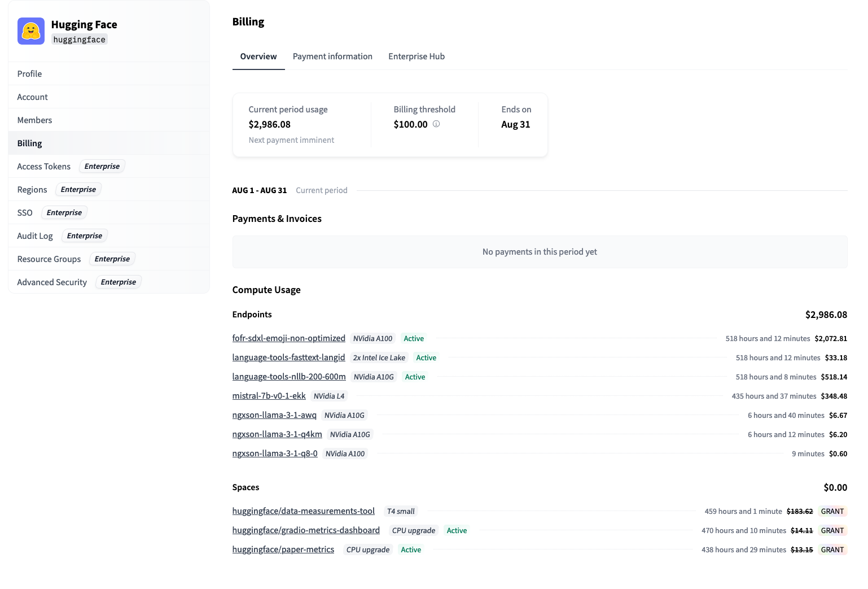Click the huggingface username badge
Screen dimensions: 868x589
(x=79, y=40)
